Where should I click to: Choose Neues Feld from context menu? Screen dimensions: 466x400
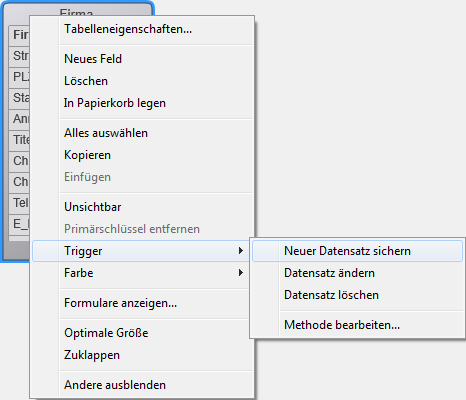[142, 59]
